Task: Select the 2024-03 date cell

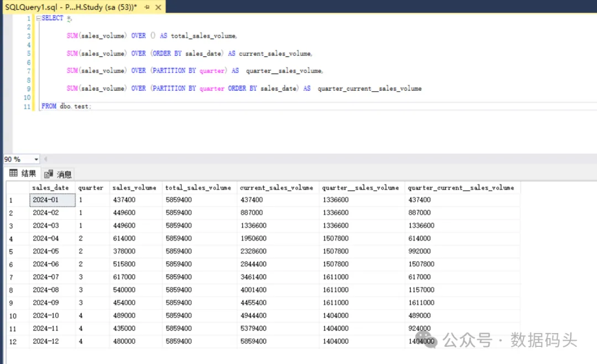Action: [x=53, y=226]
